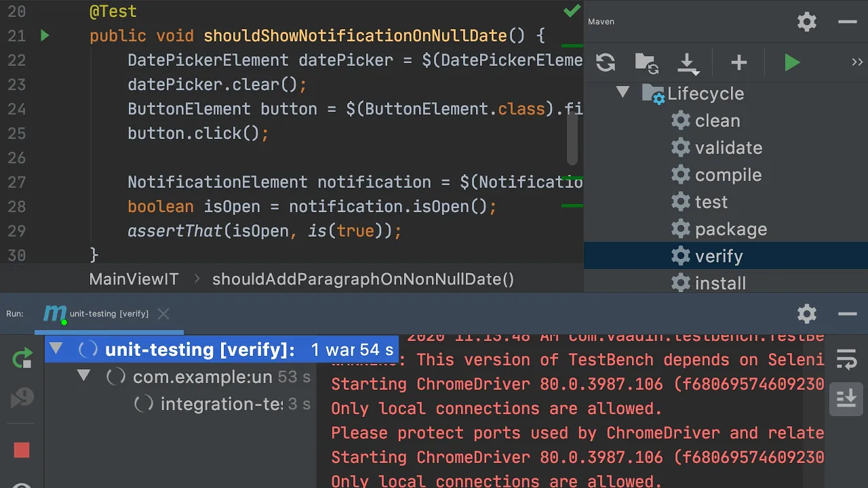
Task: Download sources and documentation icon
Action: 688,63
